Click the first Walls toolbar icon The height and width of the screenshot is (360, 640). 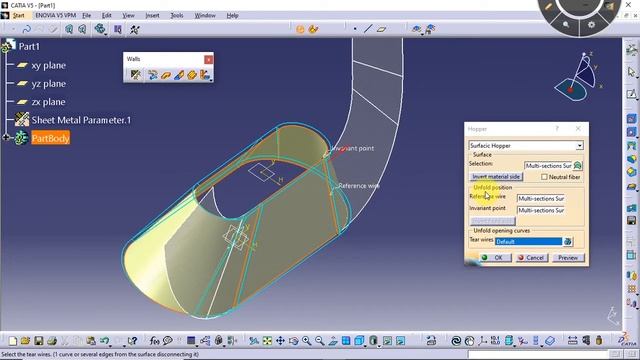click(136, 75)
